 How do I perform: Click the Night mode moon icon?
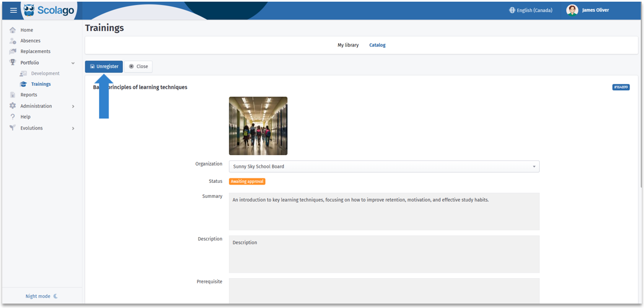55,296
